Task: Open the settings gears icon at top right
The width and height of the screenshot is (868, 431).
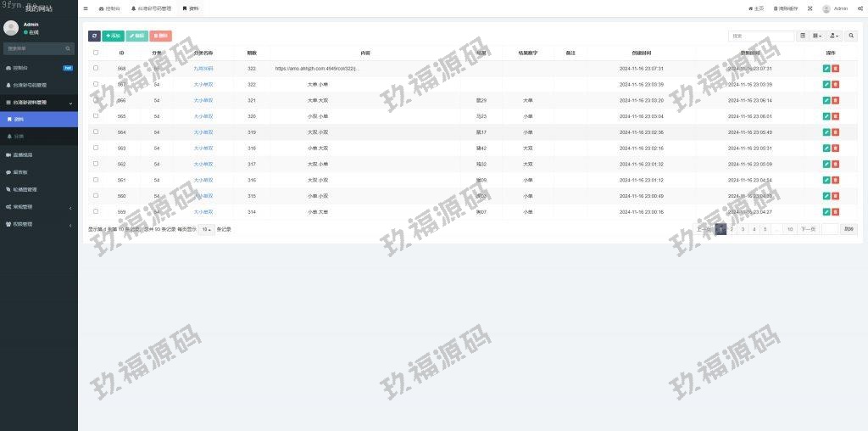Action: (858, 8)
